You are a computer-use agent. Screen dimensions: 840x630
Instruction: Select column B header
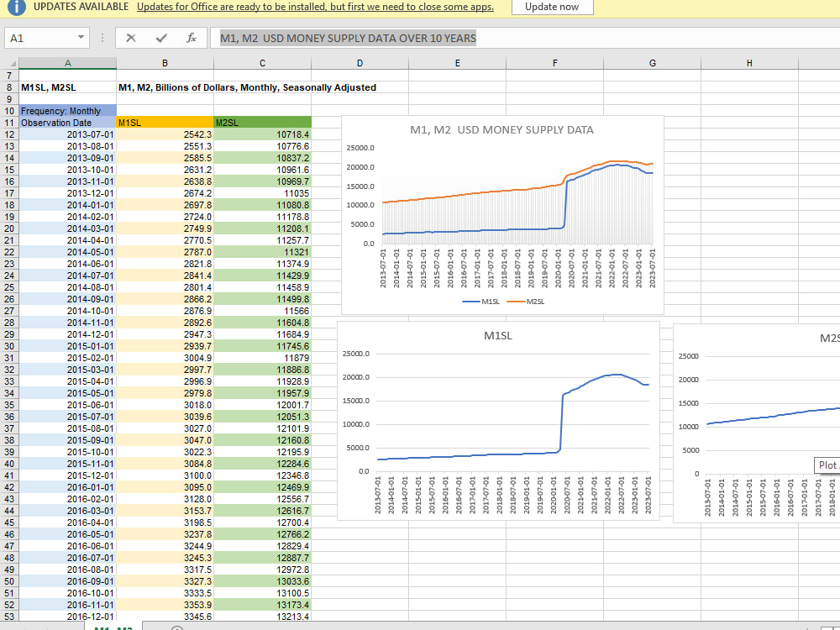[x=165, y=63]
